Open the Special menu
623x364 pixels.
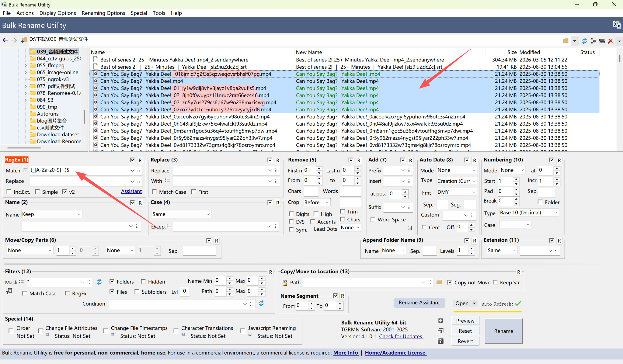coord(139,13)
